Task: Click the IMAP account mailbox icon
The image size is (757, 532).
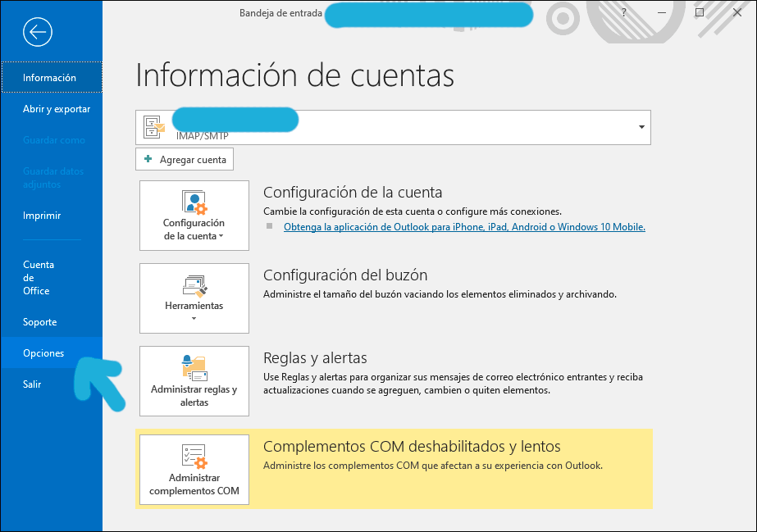Action: pyautogui.click(x=154, y=127)
